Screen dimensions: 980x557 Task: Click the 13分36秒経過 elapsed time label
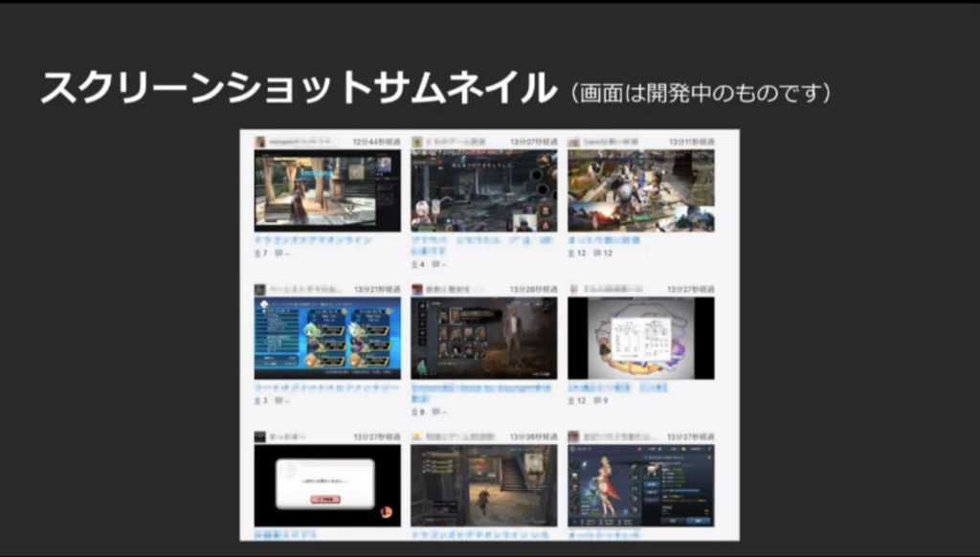point(533,437)
